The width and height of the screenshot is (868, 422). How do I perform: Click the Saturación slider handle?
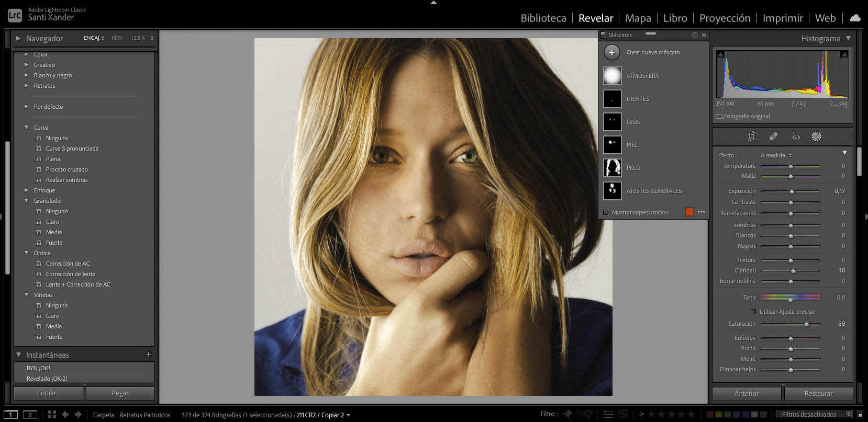[807, 324]
